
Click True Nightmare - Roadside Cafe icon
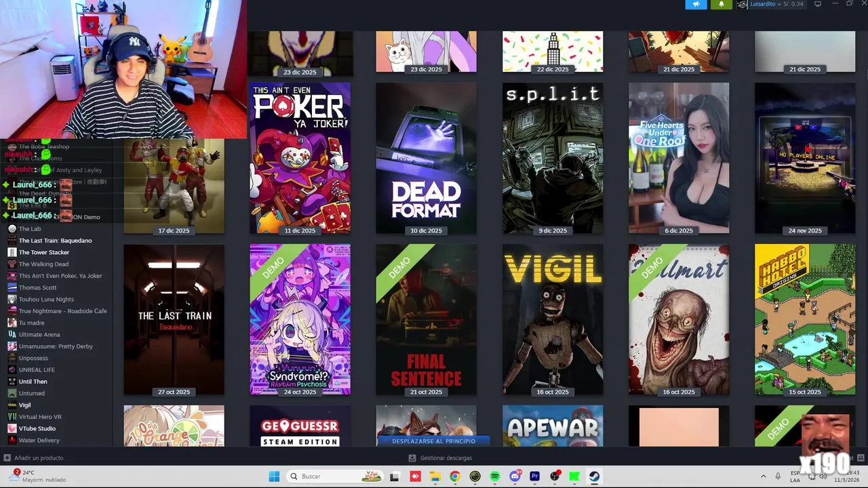(x=12, y=311)
